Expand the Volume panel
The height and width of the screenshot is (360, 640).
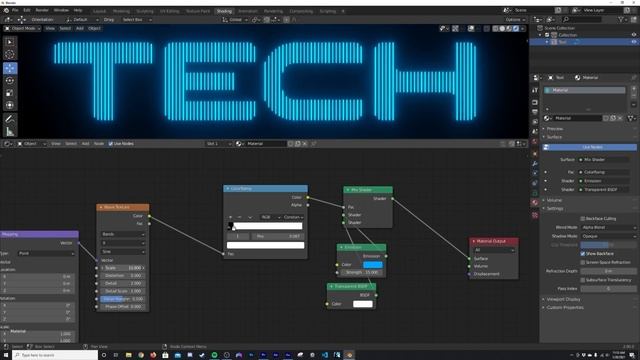click(x=554, y=200)
